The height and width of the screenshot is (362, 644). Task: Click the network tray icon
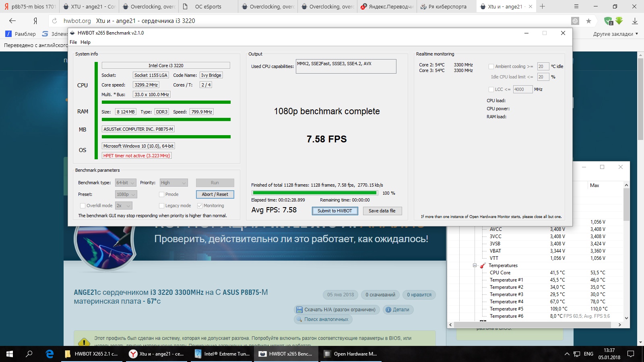point(577,354)
